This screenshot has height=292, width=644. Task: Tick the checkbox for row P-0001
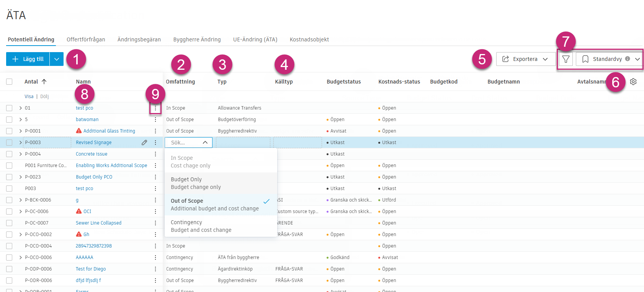tap(9, 131)
